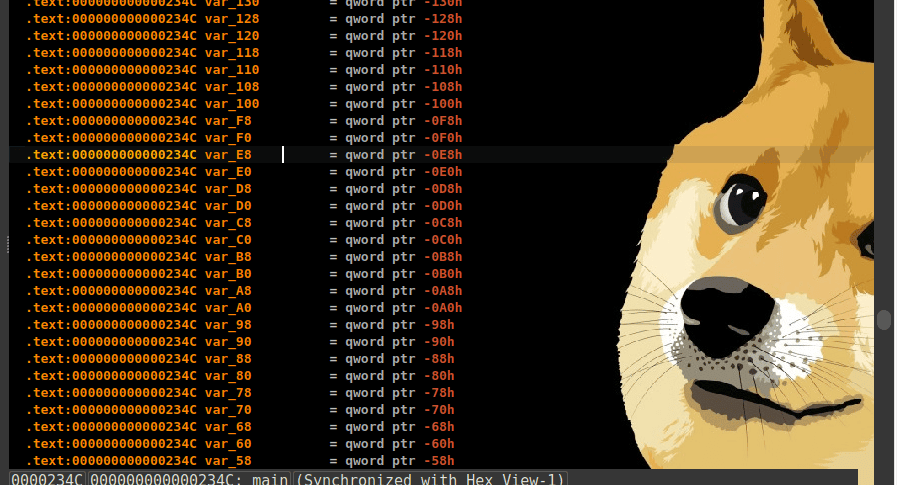Select the var_98 variable name
The height and width of the screenshot is (485, 897).
228,325
